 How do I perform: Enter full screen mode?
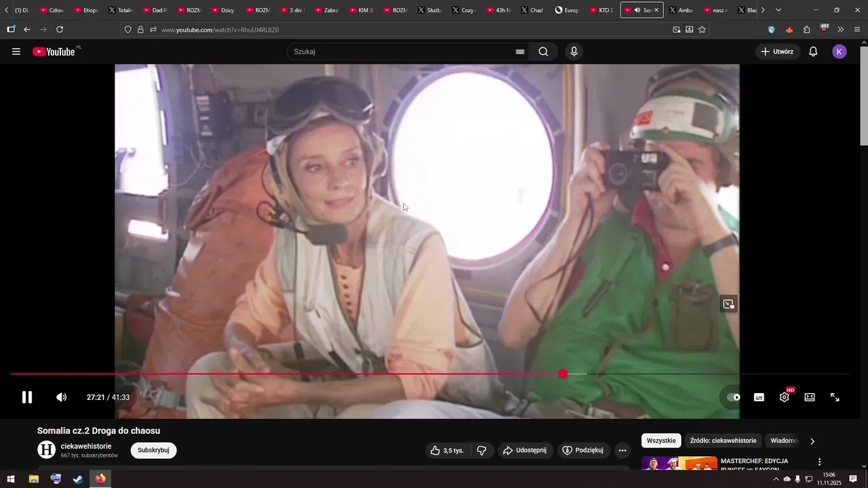tap(835, 397)
